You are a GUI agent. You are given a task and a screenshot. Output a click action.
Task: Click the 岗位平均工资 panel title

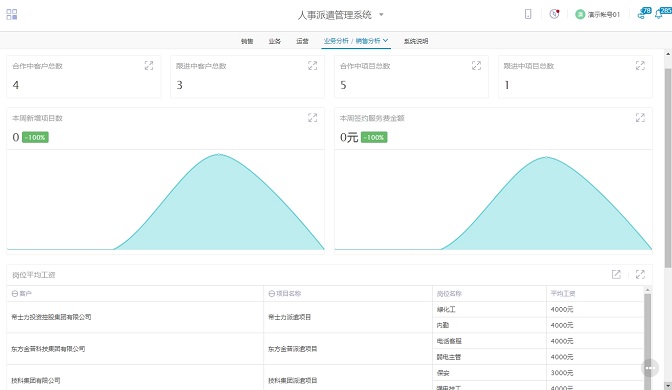pos(33,275)
